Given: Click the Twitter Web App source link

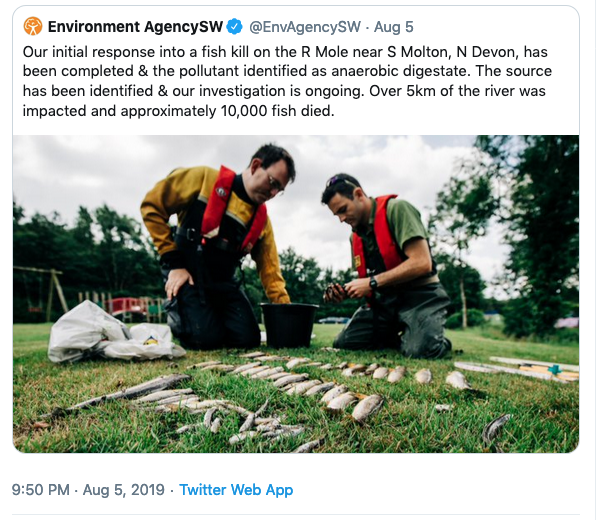Looking at the screenshot, I should click(235, 490).
